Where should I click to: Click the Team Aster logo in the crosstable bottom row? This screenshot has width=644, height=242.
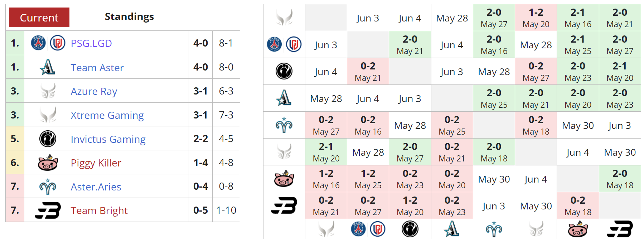point(451,229)
